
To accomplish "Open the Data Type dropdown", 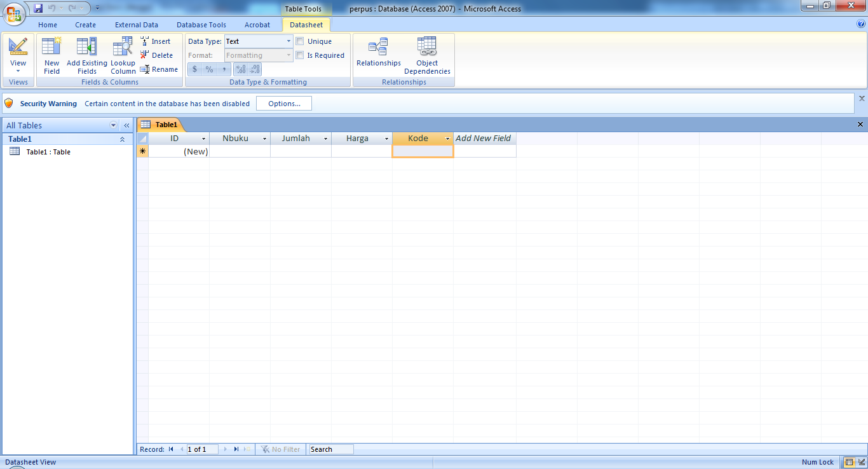I will coord(288,41).
